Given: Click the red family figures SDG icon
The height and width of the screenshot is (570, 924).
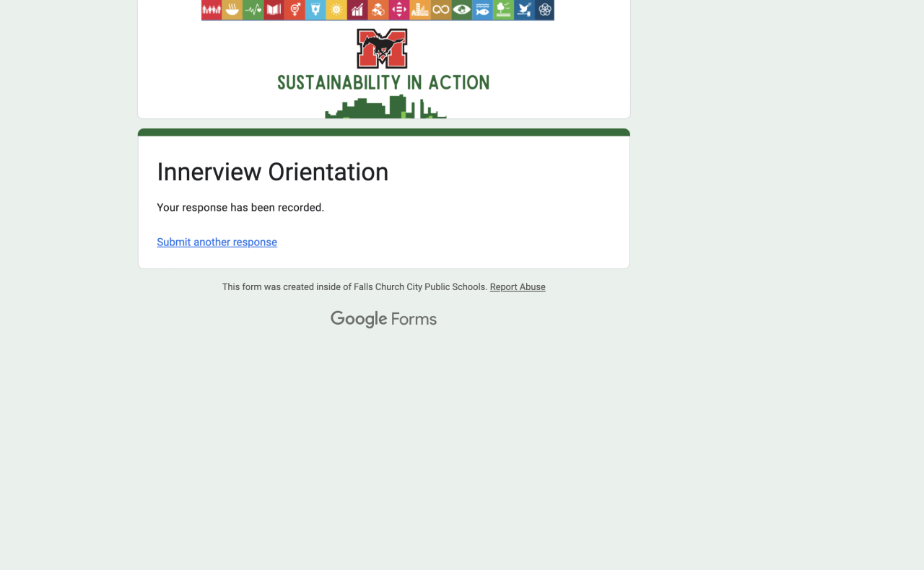Looking at the screenshot, I should click(212, 10).
